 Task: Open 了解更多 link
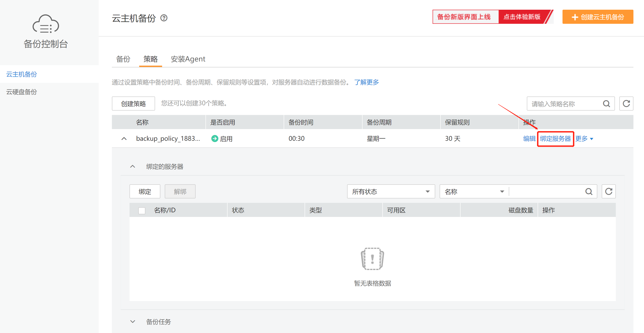click(366, 82)
